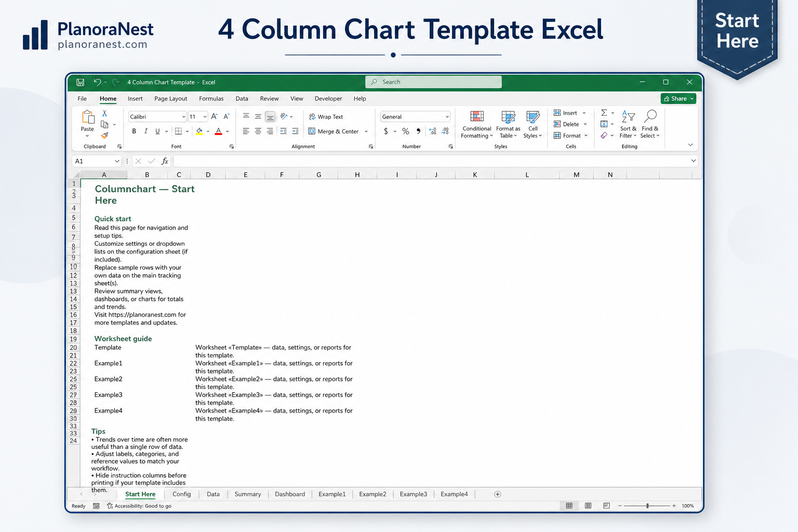Click the Percent Style icon

point(406,131)
